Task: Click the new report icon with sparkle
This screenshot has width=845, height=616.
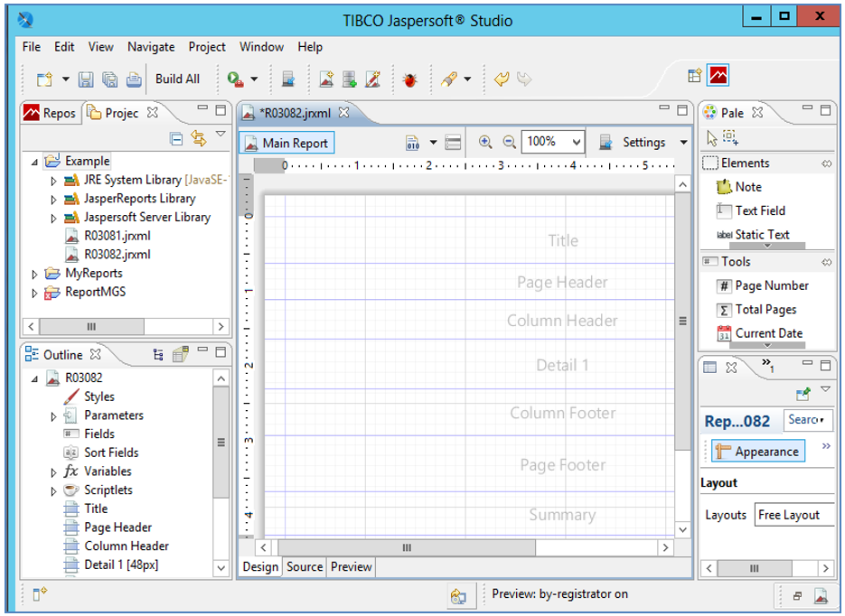Action: (x=326, y=79)
